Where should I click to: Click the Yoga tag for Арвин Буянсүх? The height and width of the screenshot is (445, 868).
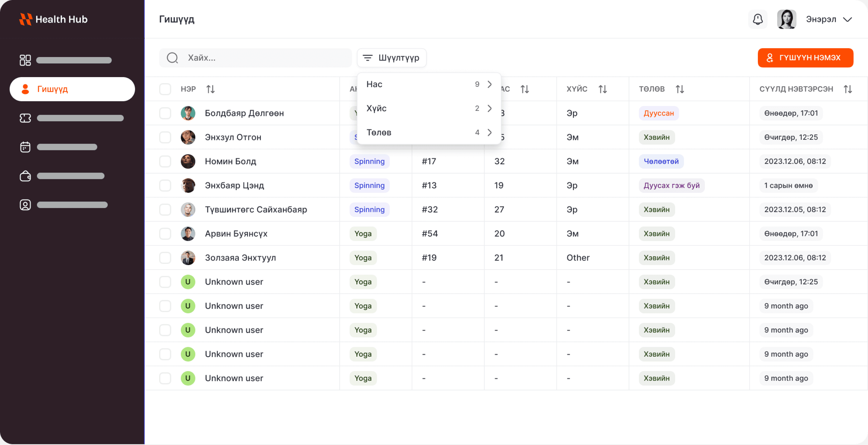(x=363, y=234)
